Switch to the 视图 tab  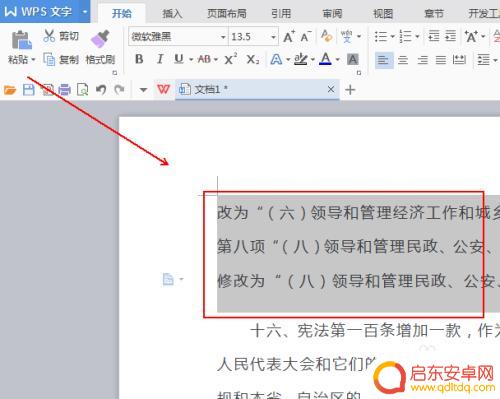click(x=383, y=14)
